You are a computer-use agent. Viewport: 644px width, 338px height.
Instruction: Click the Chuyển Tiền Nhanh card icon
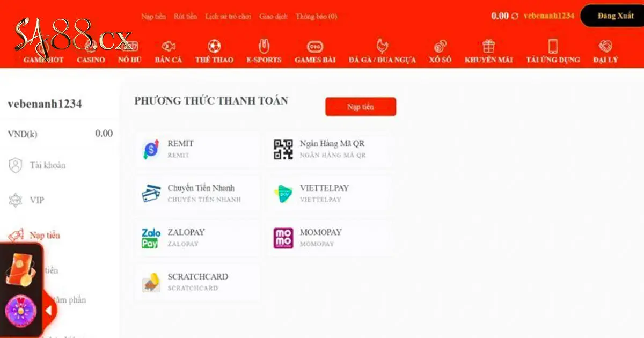click(x=151, y=193)
